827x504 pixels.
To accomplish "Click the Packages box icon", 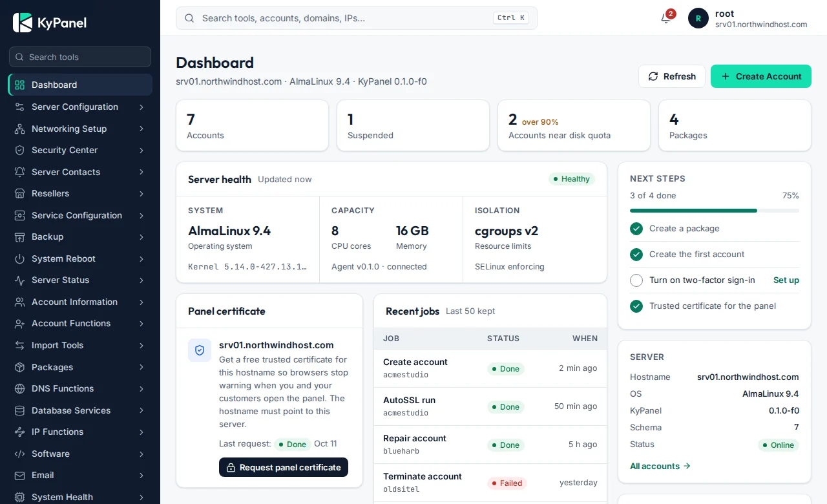I will point(19,367).
